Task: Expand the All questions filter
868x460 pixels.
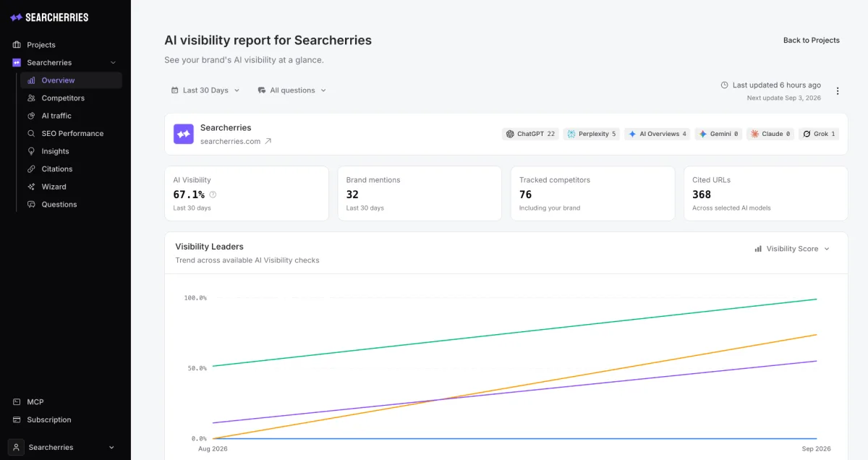Action: click(292, 90)
